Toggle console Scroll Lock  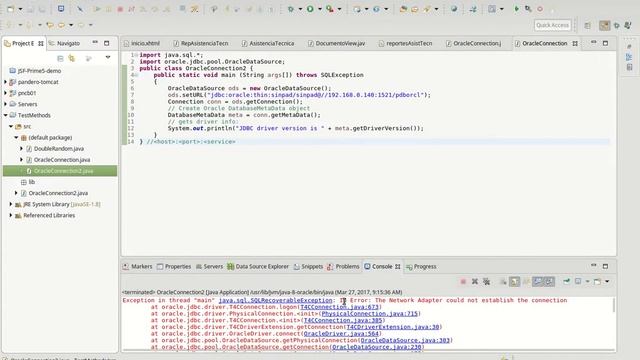(515, 282)
